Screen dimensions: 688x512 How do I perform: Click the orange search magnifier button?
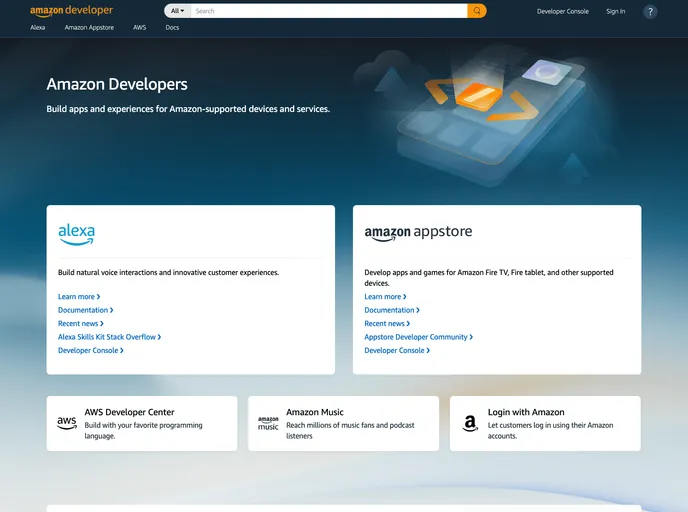coord(477,11)
